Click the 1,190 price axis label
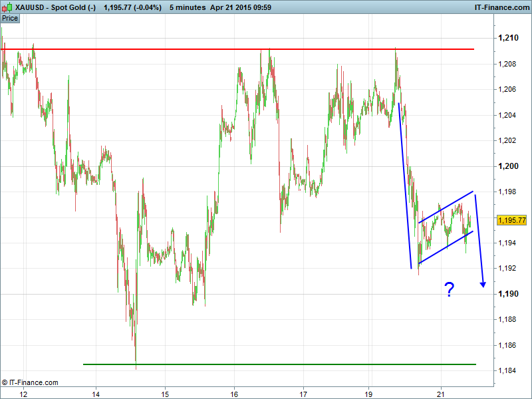This screenshot has width=532, height=399. [508, 294]
